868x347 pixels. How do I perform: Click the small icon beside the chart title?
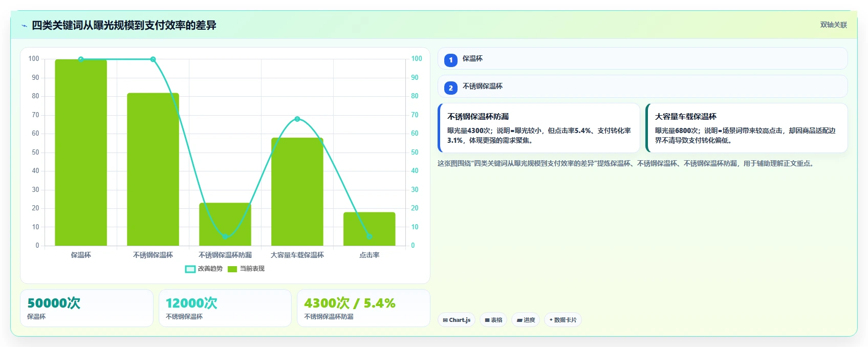pyautogui.click(x=24, y=26)
